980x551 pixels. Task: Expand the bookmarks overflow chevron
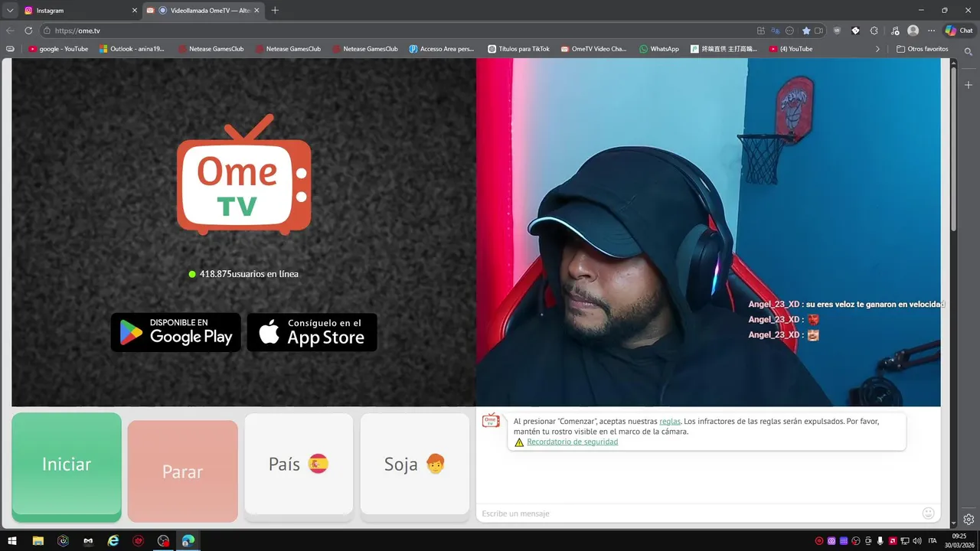877,49
